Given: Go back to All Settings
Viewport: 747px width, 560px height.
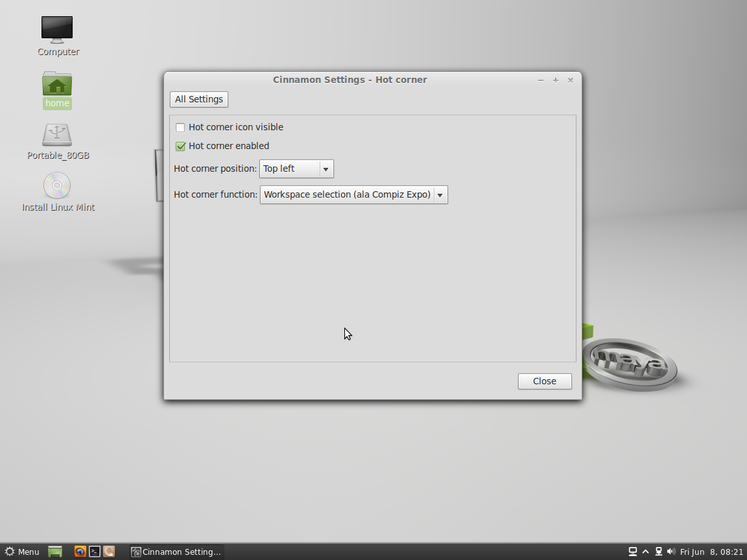Looking at the screenshot, I should [199, 99].
